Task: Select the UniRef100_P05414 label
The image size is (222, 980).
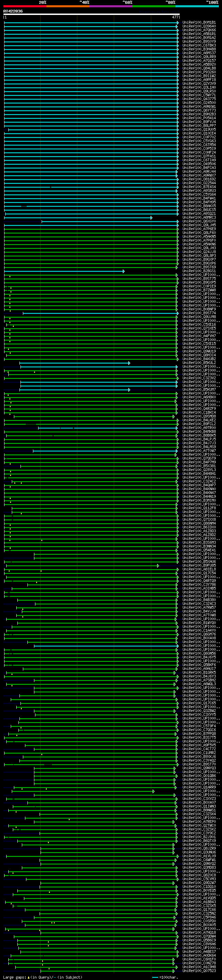Action: click(199, 118)
